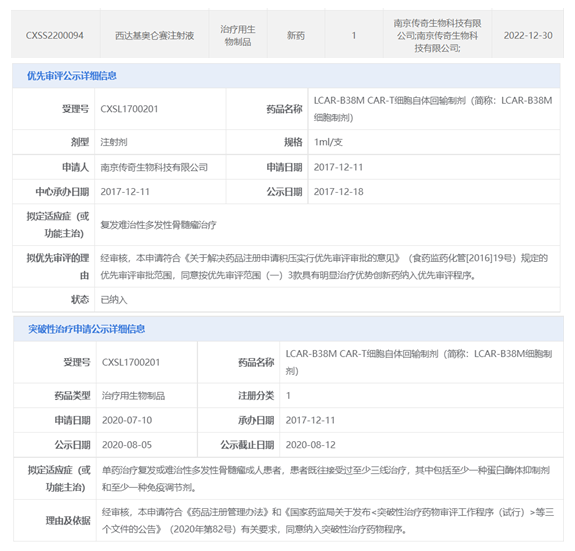Screen dimensions: 575x551
Task: Click the notice deadline date 2020-08-12
Action: (x=311, y=445)
